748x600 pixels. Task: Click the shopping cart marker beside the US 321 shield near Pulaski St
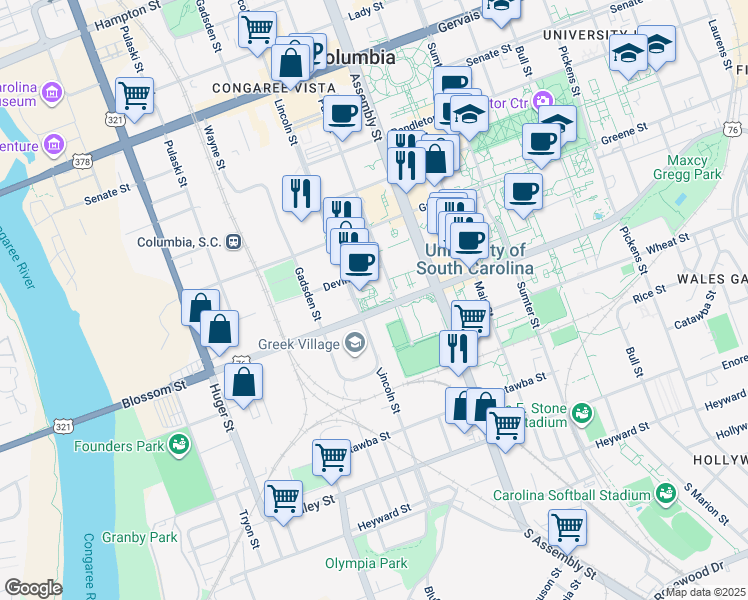point(135,96)
